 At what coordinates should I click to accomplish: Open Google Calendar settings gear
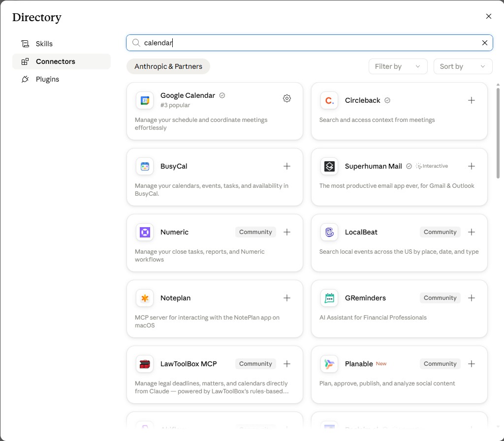[287, 98]
